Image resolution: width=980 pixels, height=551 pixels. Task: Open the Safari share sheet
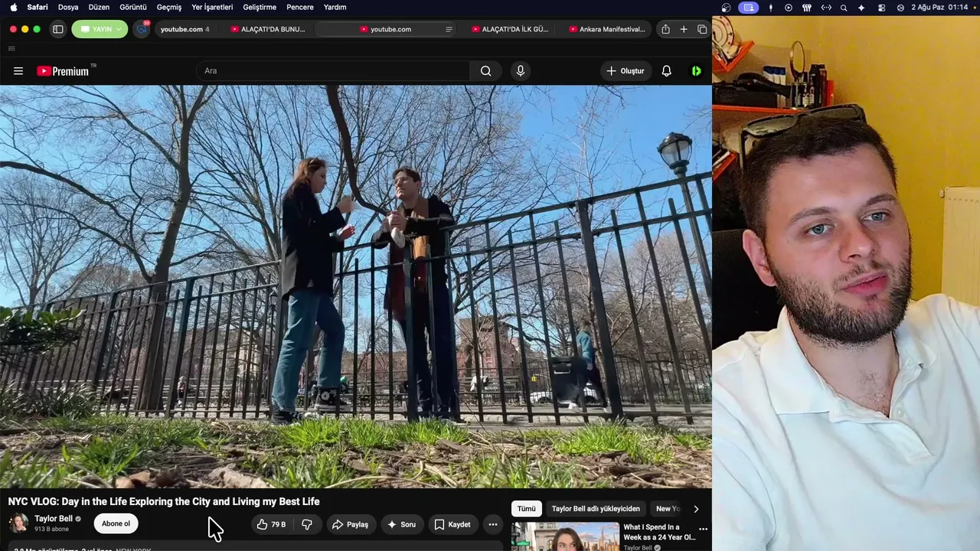pyautogui.click(x=665, y=29)
